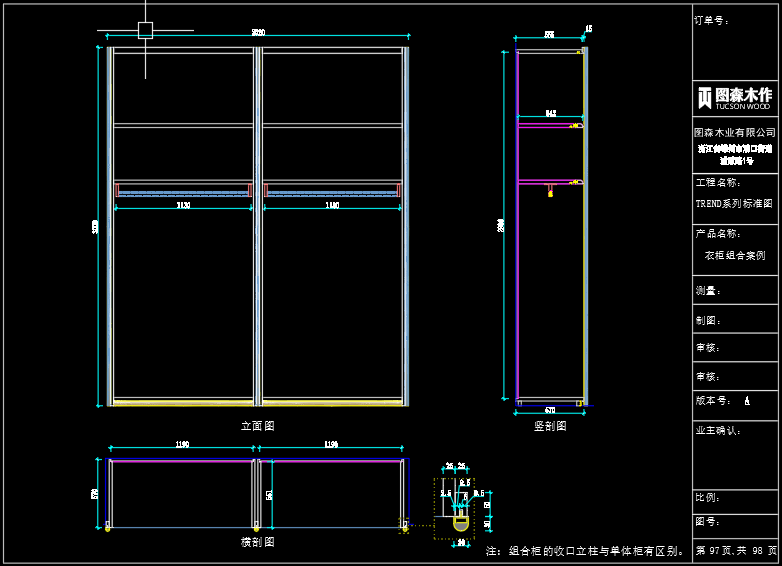Click the 比例 scale field

pyautogui.click(x=708, y=497)
